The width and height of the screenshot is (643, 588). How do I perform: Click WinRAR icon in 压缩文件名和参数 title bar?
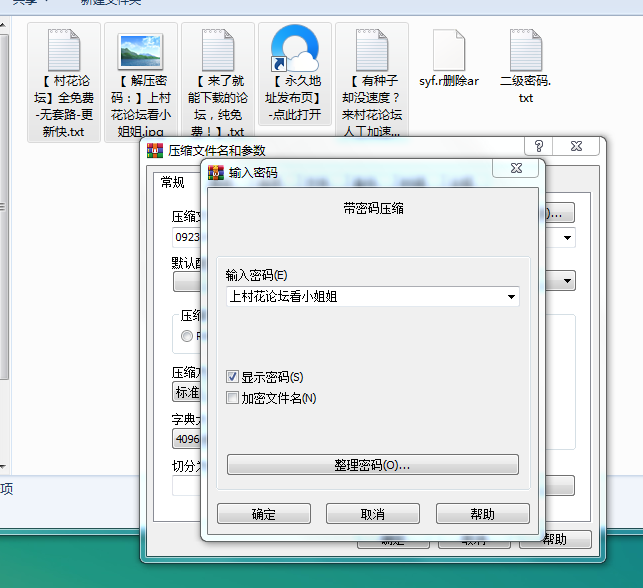click(155, 151)
